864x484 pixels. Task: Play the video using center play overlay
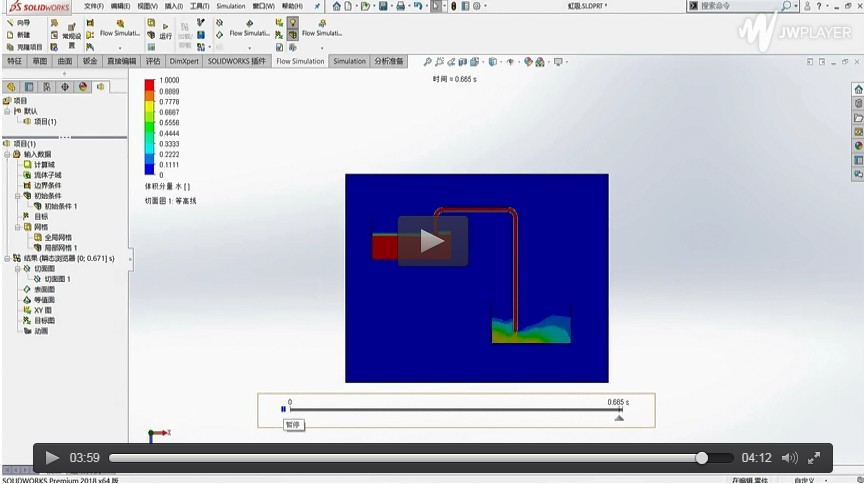coord(432,241)
